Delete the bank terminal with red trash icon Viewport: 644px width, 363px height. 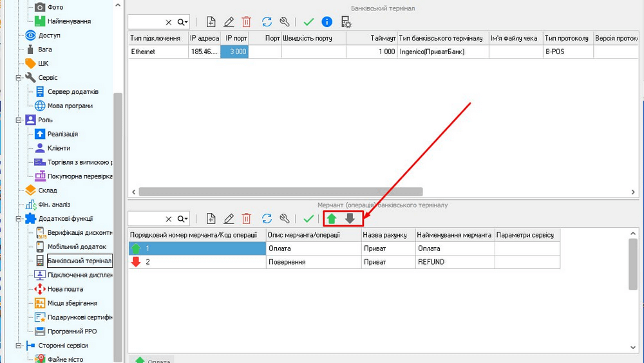click(246, 22)
